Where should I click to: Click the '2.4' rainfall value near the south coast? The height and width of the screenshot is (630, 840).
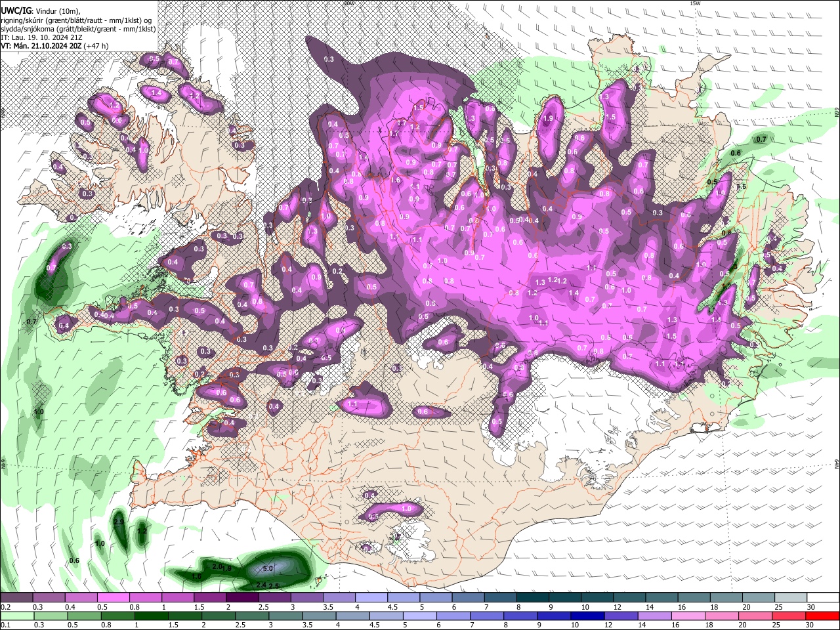(261, 585)
